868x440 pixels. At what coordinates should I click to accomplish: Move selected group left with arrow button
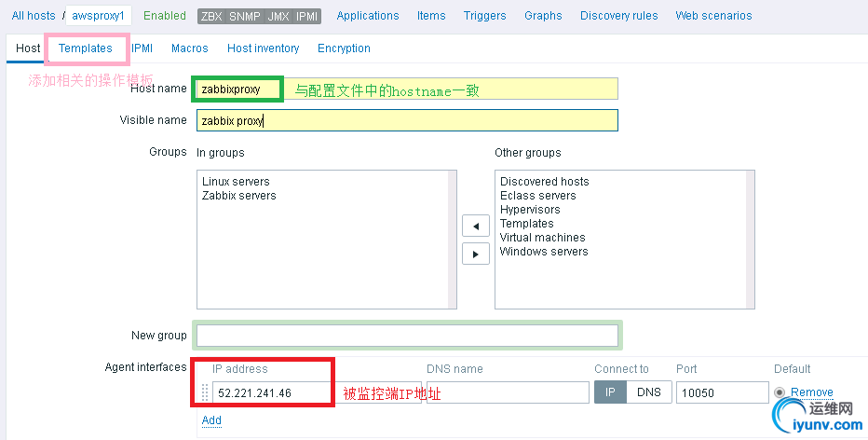476,227
